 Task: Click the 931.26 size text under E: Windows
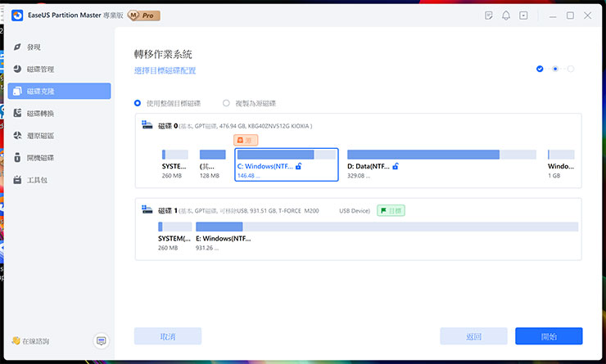207,248
